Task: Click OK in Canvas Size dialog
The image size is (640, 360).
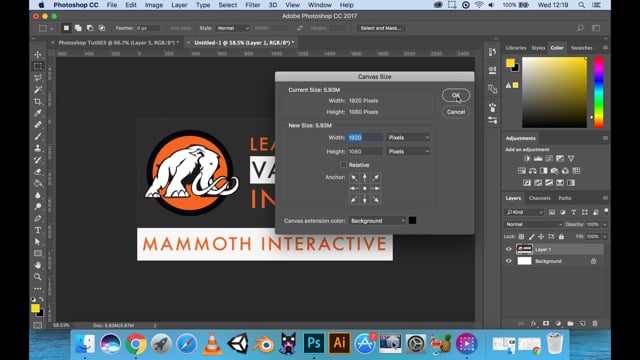Action: 456,95
